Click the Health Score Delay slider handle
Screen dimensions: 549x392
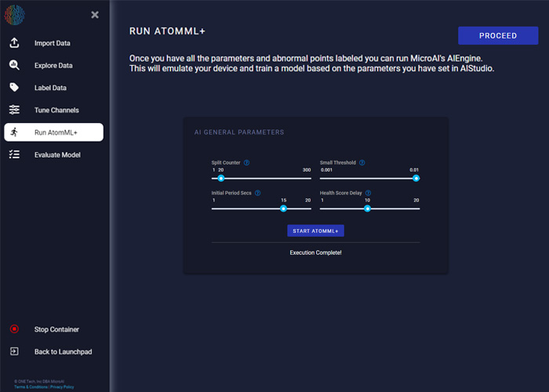[367, 209]
